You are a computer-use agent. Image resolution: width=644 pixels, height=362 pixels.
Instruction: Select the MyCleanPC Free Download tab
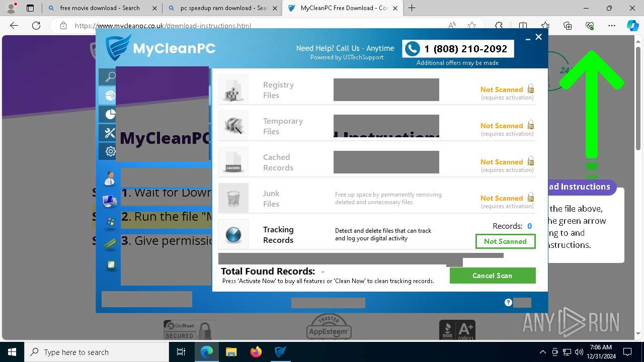click(343, 8)
